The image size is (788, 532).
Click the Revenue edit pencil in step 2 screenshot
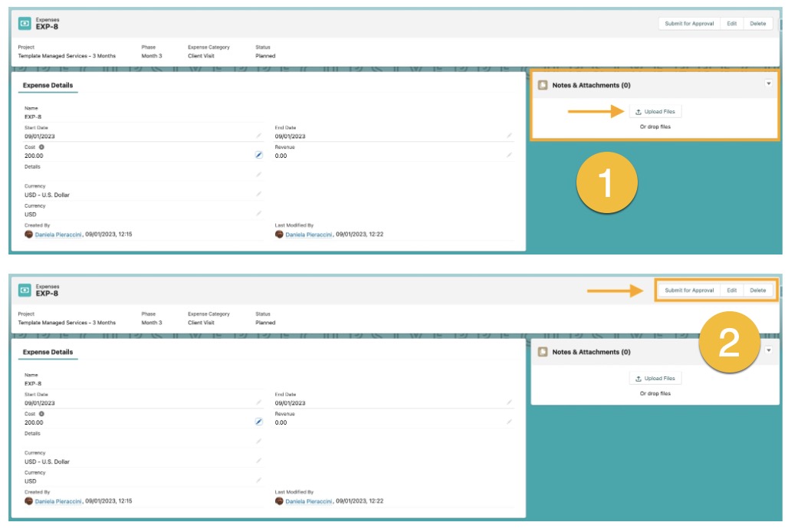click(509, 422)
